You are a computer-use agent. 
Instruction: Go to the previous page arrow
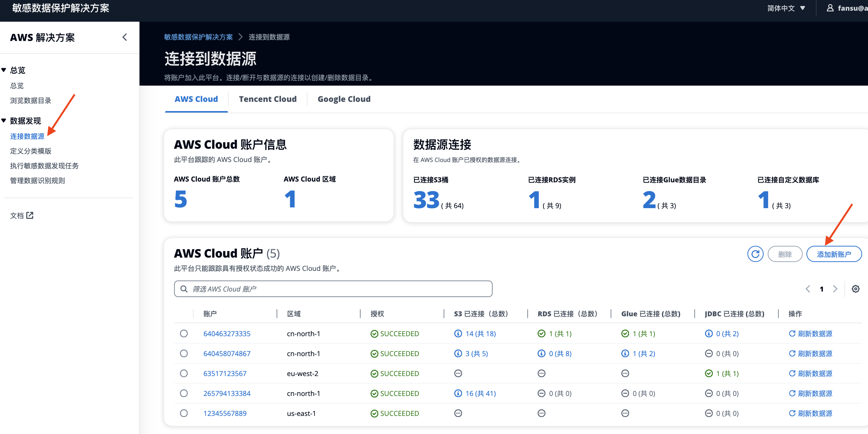(x=808, y=289)
